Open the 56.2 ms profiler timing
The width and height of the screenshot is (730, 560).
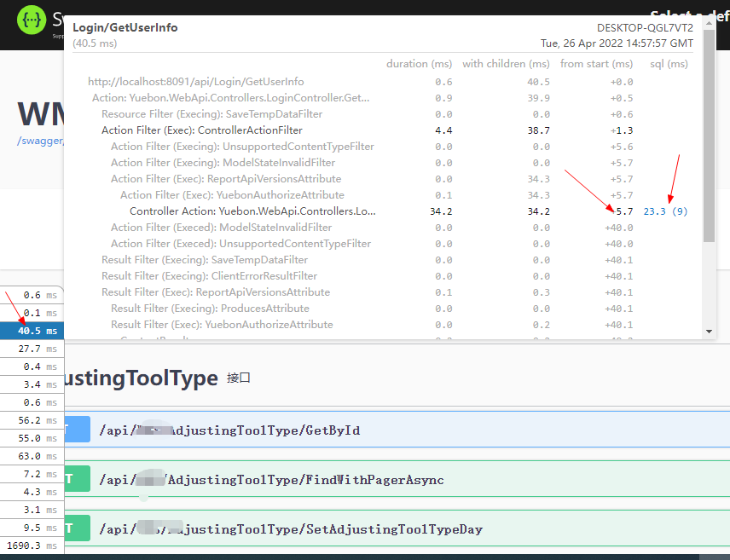click(x=32, y=420)
